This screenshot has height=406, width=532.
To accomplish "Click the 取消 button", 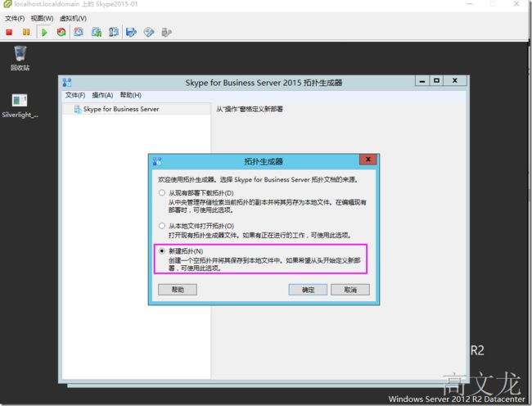I will [x=350, y=290].
